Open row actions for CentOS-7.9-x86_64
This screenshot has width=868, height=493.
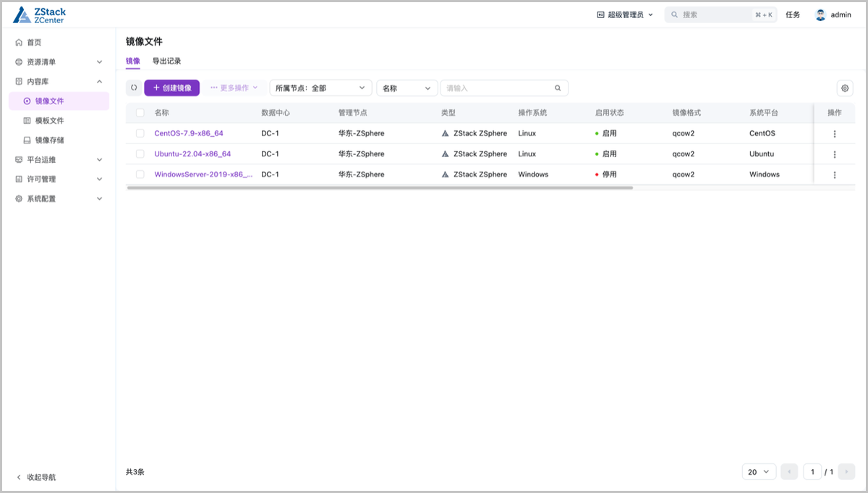[835, 134]
